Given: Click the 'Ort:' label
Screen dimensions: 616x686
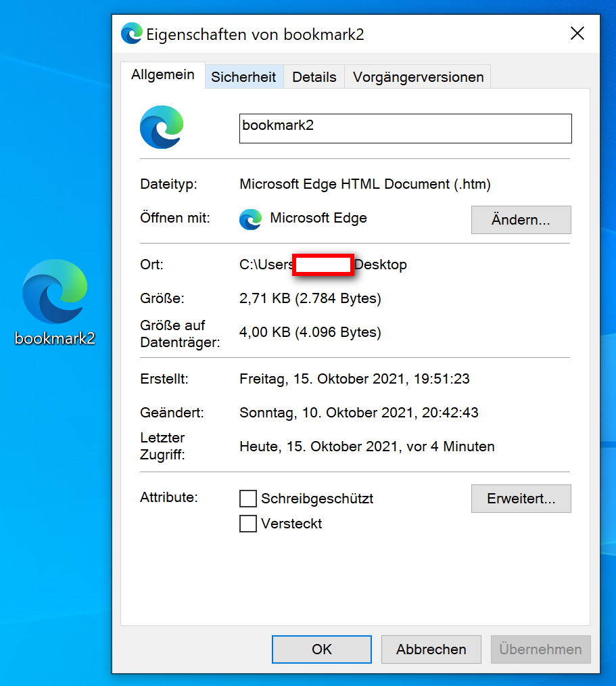Looking at the screenshot, I should [151, 265].
